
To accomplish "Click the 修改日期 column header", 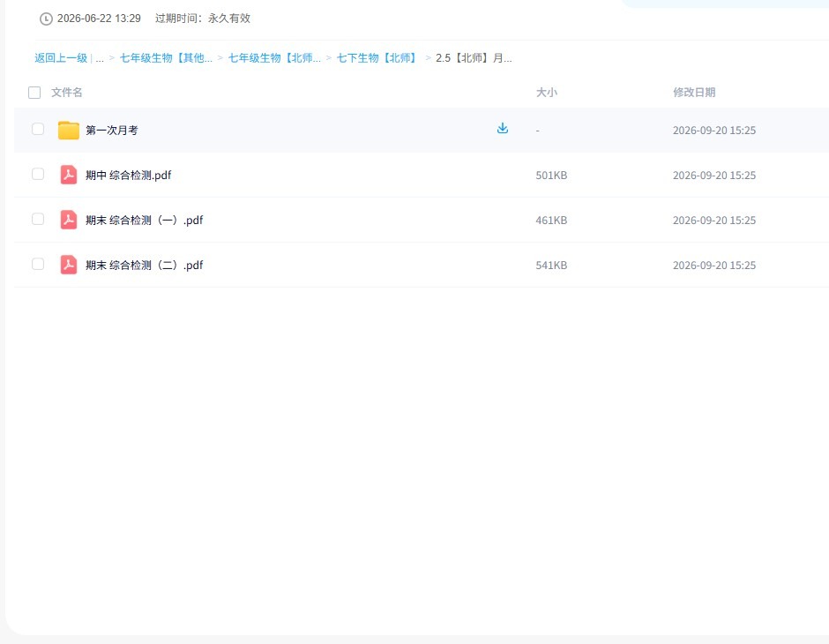I will [694, 93].
